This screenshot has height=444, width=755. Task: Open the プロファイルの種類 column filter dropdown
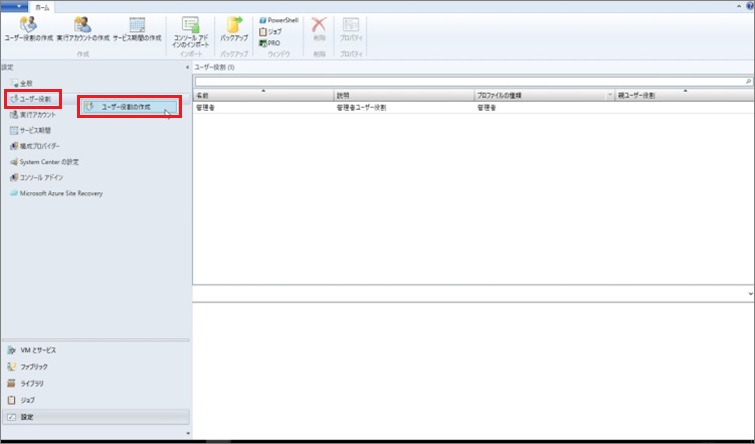click(609, 96)
